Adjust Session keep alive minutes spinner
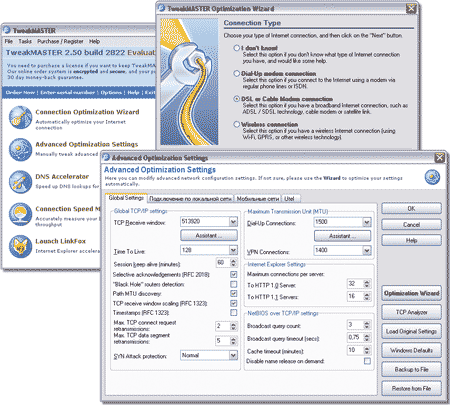The image size is (450, 405). point(233,263)
